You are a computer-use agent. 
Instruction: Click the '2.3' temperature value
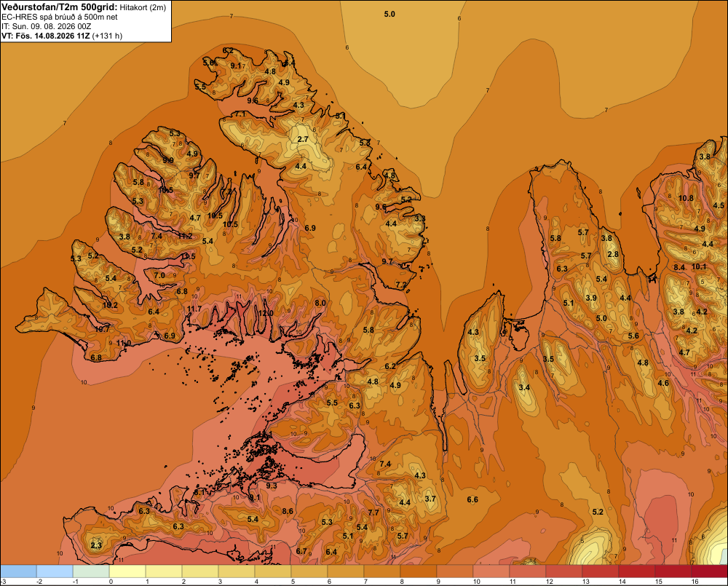[96, 545]
